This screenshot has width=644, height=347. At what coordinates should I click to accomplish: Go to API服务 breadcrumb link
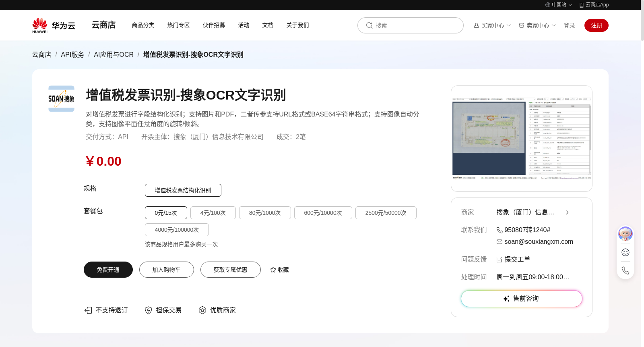pos(73,54)
